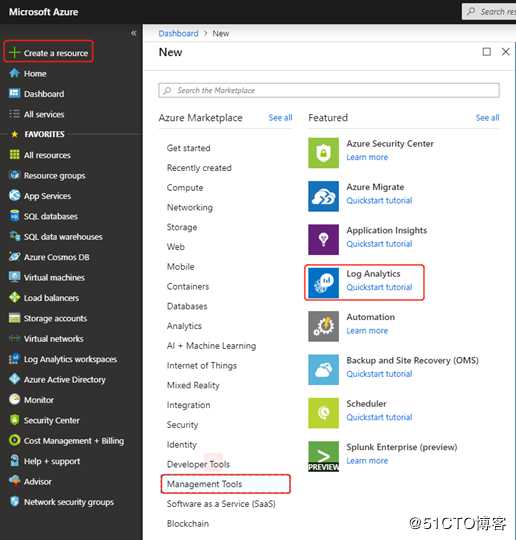Open the Security Center shield icon in sidebar

tap(14, 420)
